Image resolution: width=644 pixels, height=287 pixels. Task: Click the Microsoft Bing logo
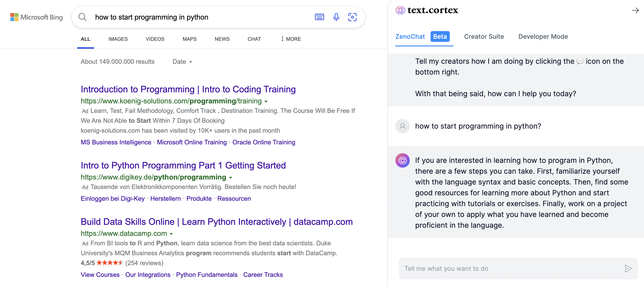37,17
